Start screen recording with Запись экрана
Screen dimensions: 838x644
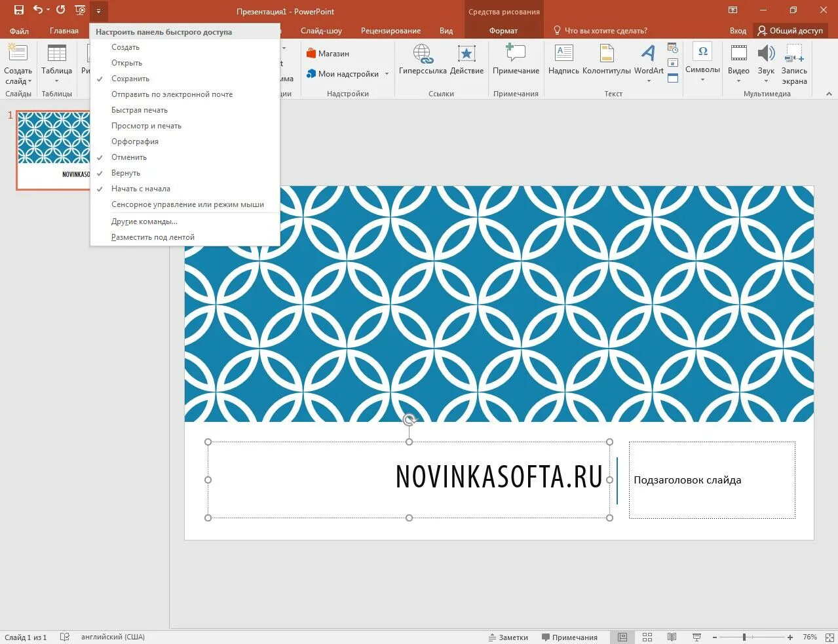coord(794,64)
